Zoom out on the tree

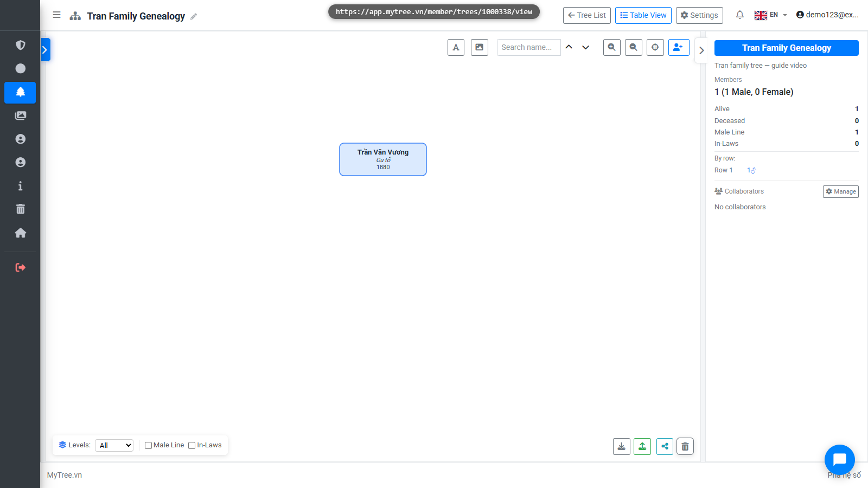(634, 47)
